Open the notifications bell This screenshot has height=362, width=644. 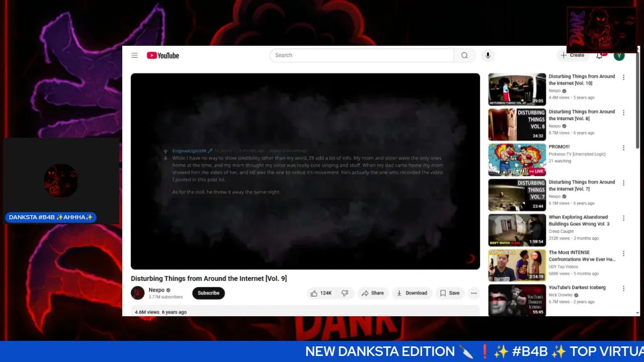pos(599,55)
